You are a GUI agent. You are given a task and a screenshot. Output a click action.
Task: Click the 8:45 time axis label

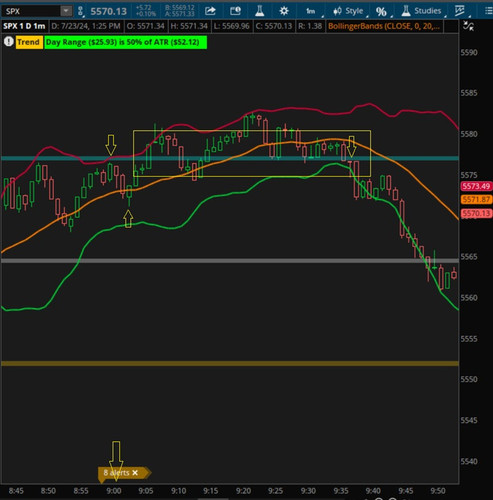pos(16,491)
